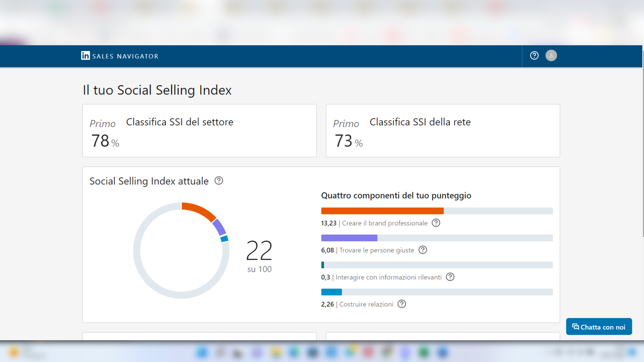Click the purple persone giuste progress bar

(349, 238)
